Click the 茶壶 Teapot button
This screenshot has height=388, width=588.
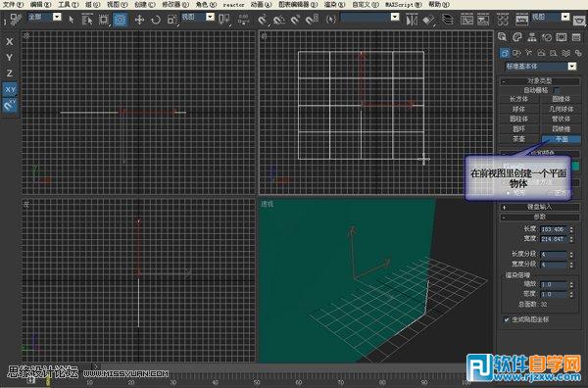tap(519, 139)
